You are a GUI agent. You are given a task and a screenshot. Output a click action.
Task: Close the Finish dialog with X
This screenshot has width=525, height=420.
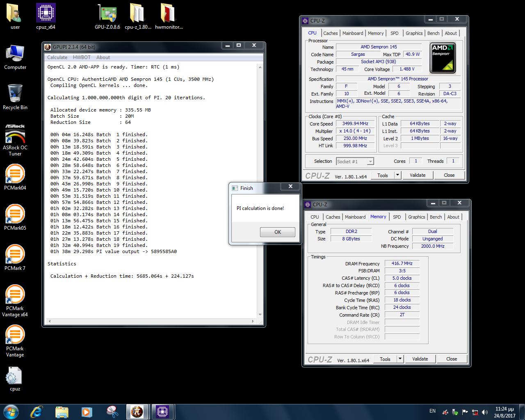click(290, 186)
